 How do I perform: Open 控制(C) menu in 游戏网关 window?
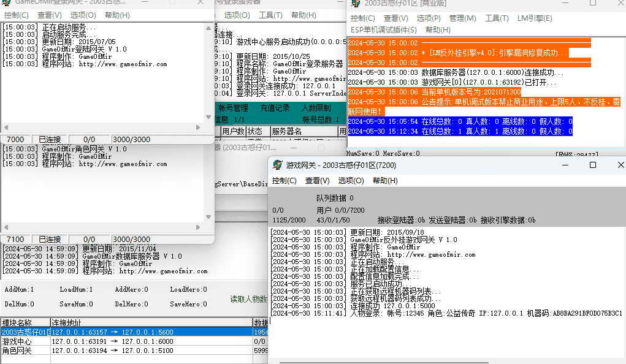284,181
